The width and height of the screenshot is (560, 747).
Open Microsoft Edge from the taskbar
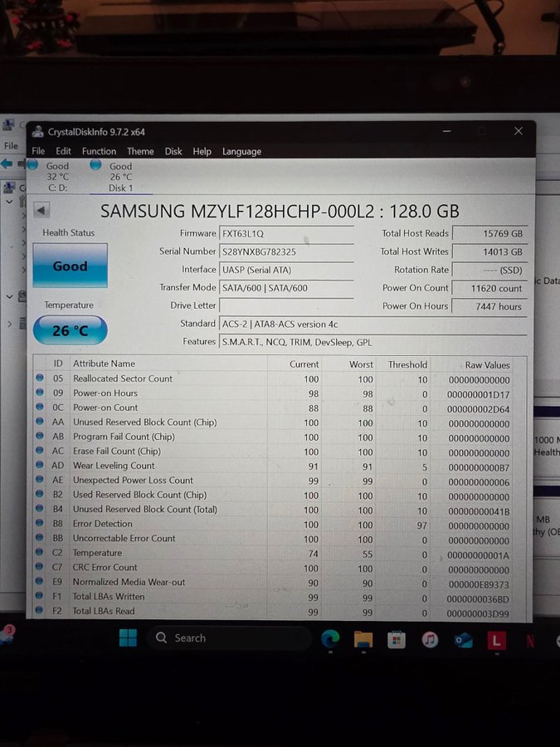point(330,638)
